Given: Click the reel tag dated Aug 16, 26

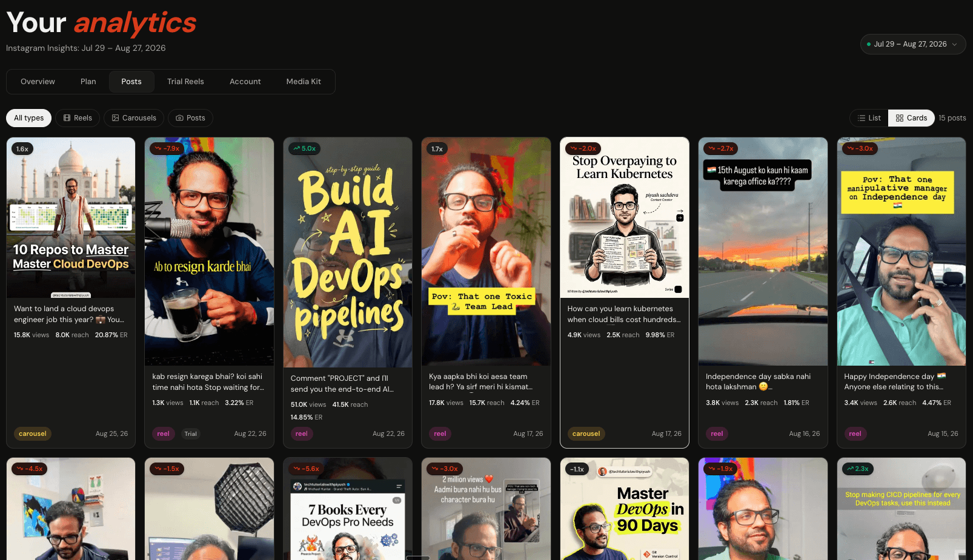Looking at the screenshot, I should (x=717, y=433).
